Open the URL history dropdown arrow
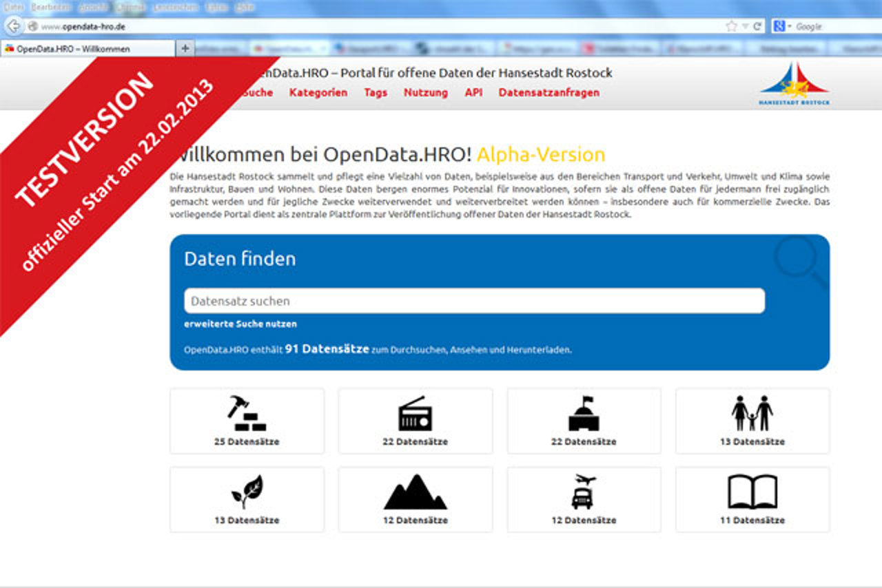Screen dimensions: 882x588 point(745,26)
